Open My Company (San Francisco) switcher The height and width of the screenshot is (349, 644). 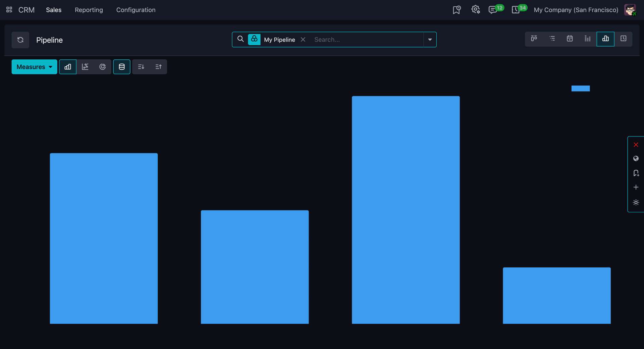[x=576, y=10]
